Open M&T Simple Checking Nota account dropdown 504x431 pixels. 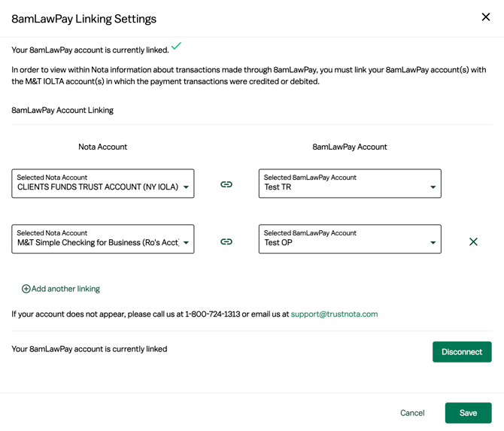tap(103, 238)
